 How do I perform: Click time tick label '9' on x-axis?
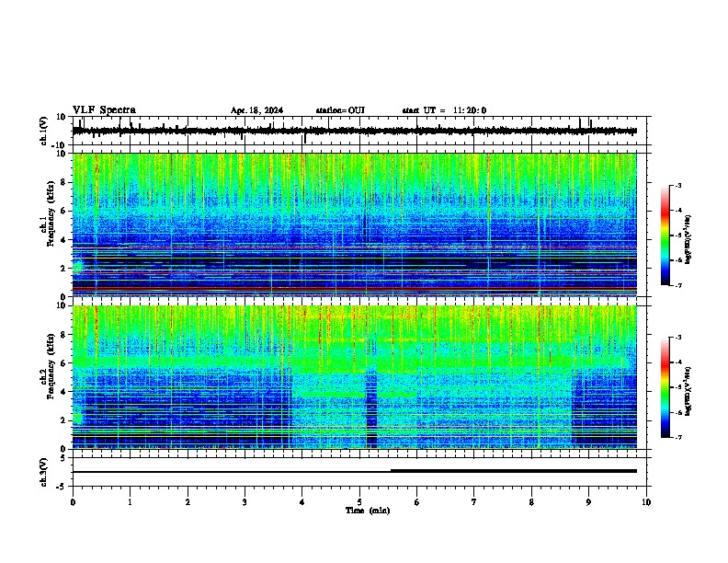588,502
